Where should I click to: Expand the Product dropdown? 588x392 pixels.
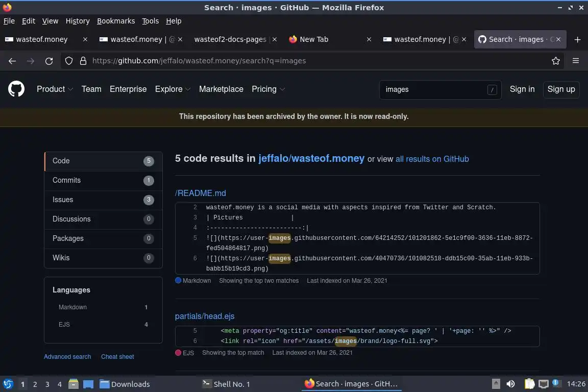55,89
